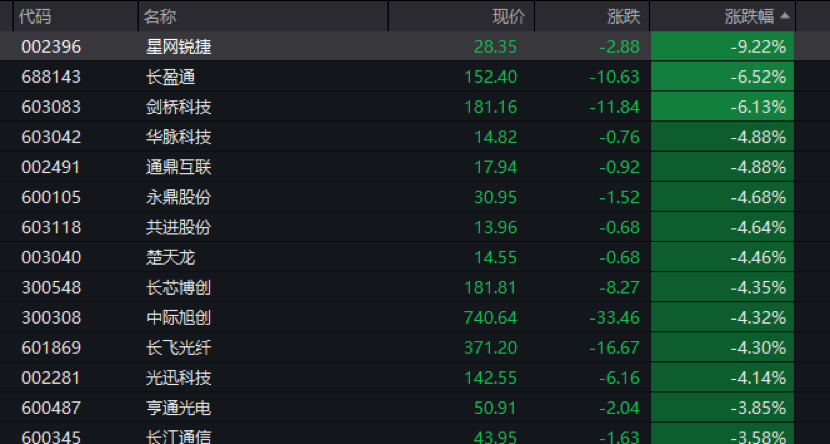This screenshot has height=444, width=830.
Task: Select change value -0.92
Action: tap(619, 167)
